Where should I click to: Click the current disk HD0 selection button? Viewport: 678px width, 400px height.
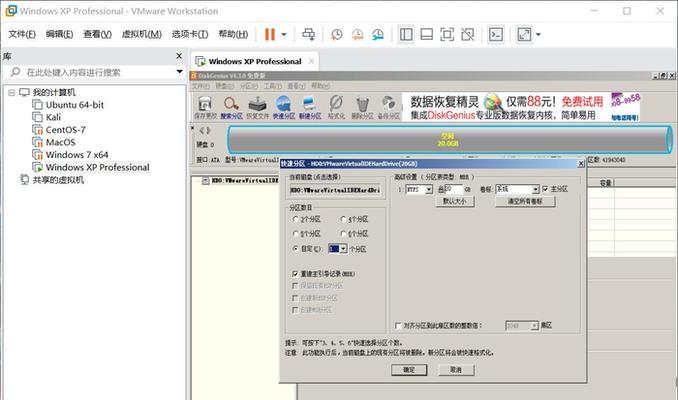click(336, 190)
